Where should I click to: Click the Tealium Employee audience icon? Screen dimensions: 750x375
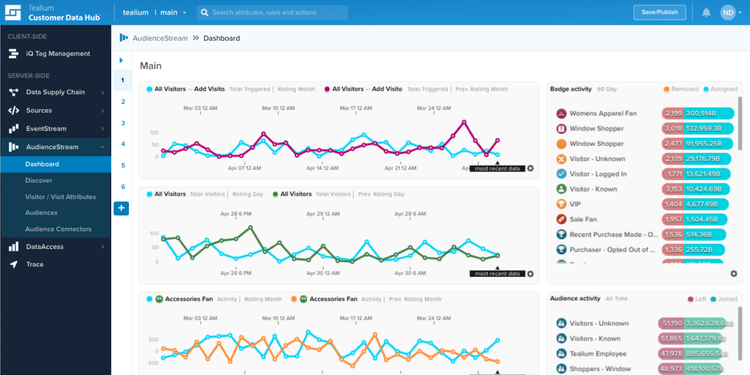point(562,354)
